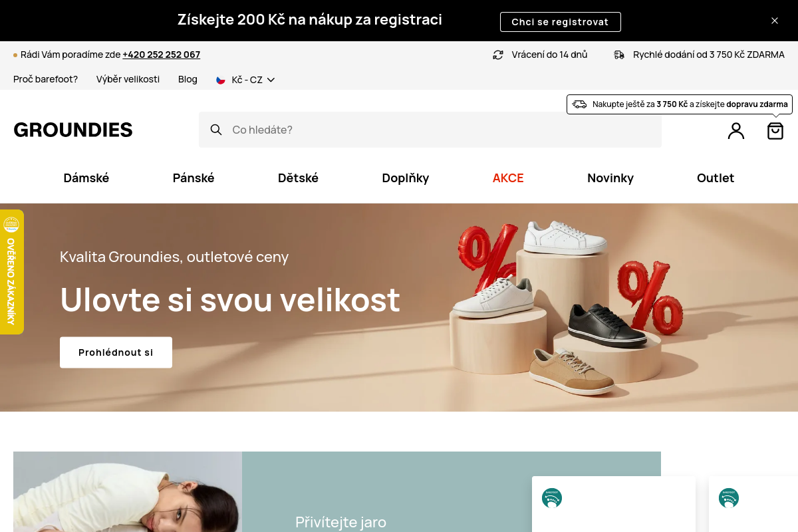Click the GROUNDIES logo

[x=73, y=130]
